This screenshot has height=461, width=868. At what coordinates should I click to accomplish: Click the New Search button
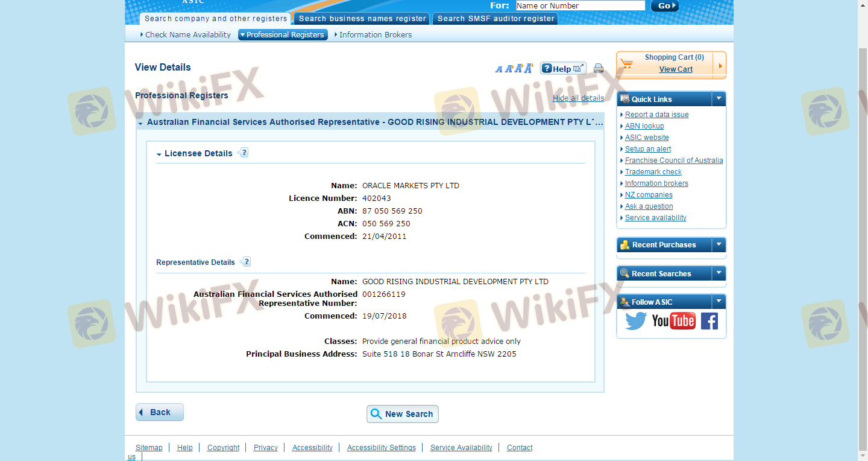[x=402, y=414]
